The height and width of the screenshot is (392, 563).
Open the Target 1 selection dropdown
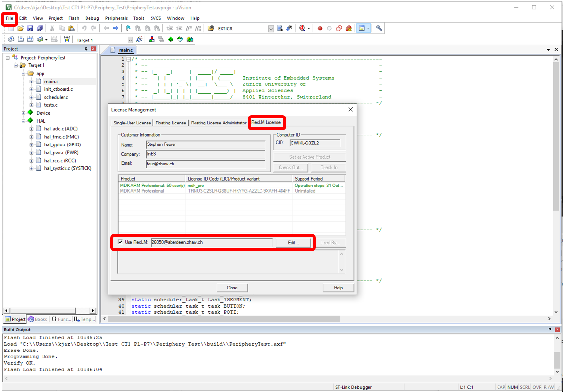(x=130, y=39)
